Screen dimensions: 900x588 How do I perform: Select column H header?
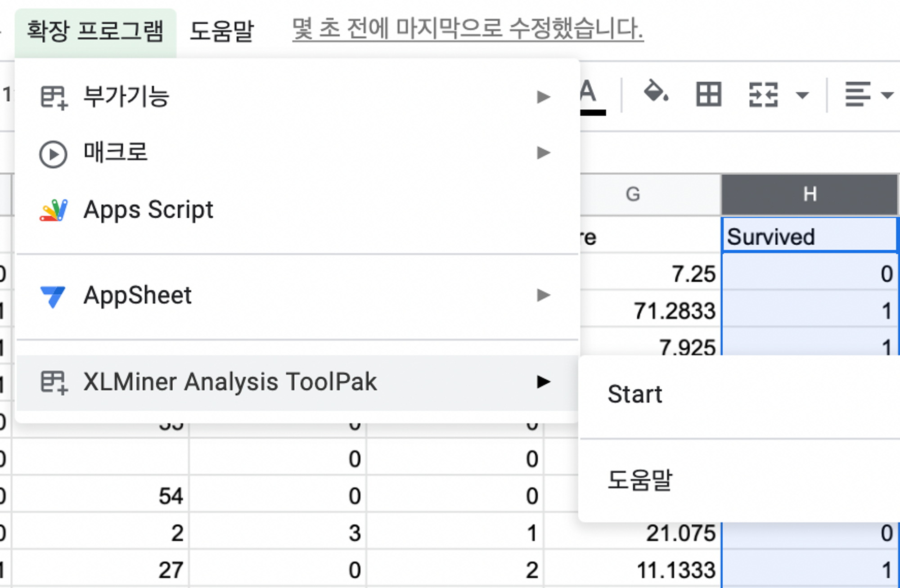coord(809,194)
